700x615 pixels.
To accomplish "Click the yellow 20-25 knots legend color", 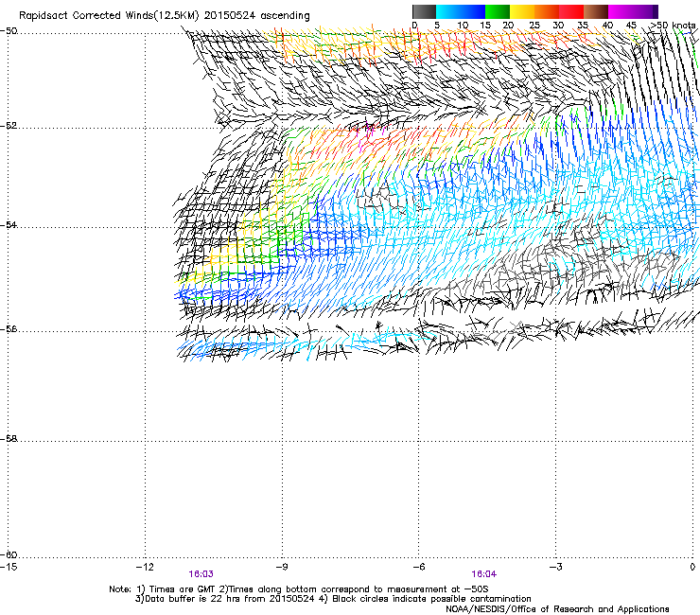I will 522,11.
